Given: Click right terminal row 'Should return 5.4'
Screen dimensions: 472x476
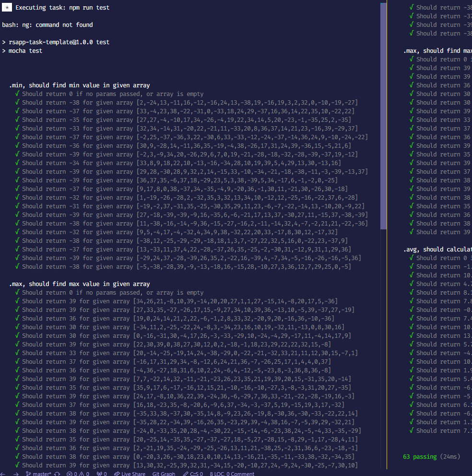Looking at the screenshot, I should 440,379.
